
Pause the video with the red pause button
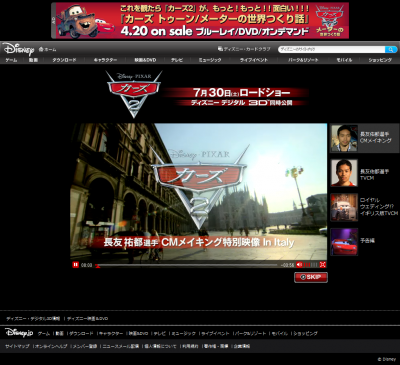pyautogui.click(x=76, y=265)
